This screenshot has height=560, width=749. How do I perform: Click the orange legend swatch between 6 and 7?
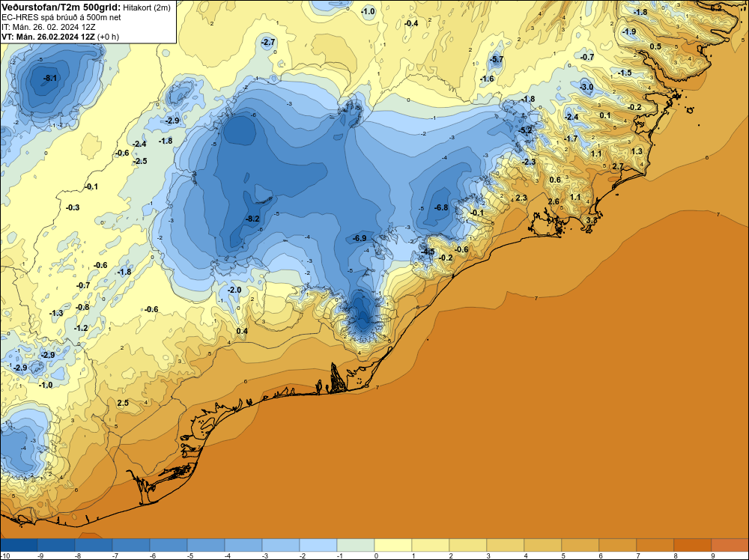pyautogui.click(x=618, y=545)
